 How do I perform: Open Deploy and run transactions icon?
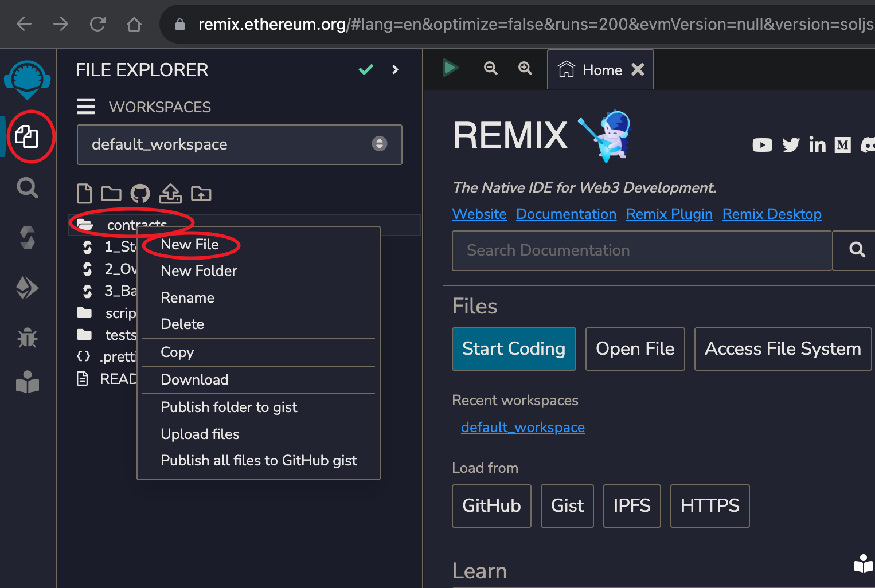point(27,288)
